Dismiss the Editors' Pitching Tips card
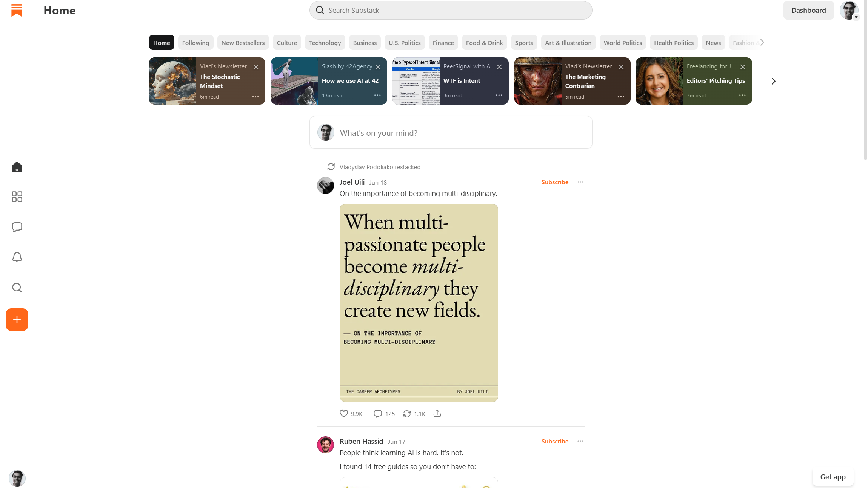 click(x=743, y=67)
